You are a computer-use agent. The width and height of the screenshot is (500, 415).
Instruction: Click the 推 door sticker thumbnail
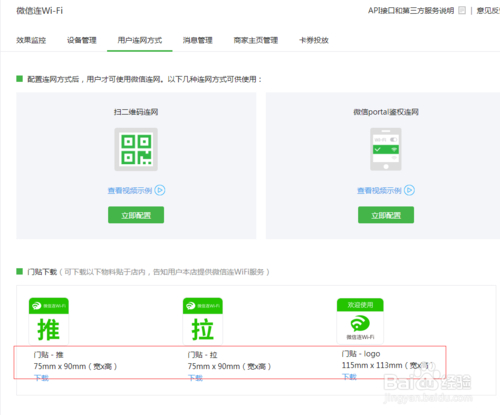tap(49, 321)
